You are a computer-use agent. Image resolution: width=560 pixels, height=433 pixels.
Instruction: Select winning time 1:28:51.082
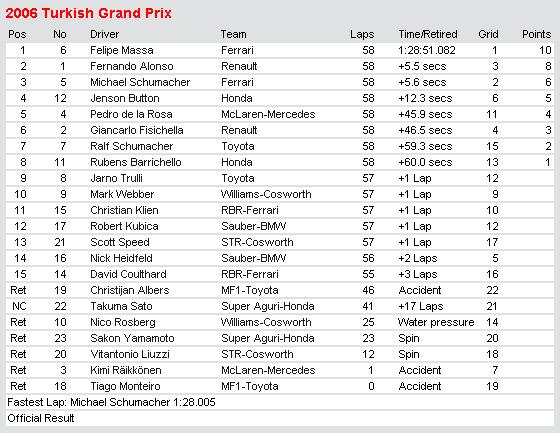pos(427,50)
